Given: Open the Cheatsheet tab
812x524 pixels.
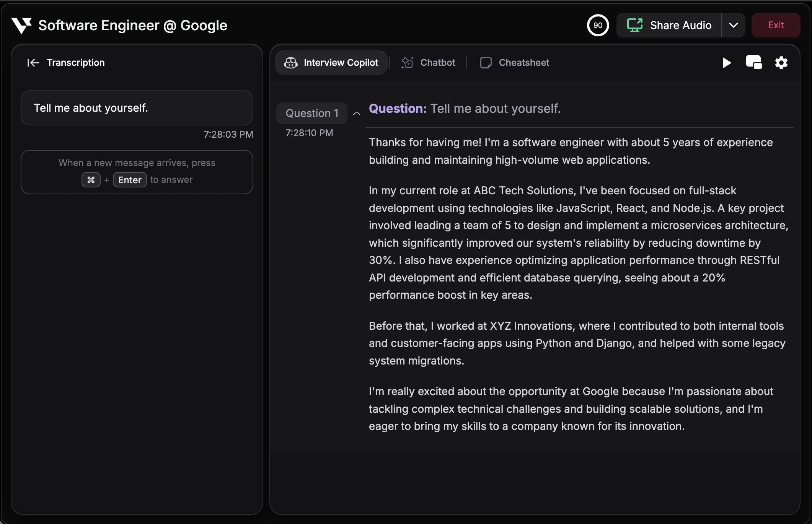Looking at the screenshot, I should tap(514, 63).
